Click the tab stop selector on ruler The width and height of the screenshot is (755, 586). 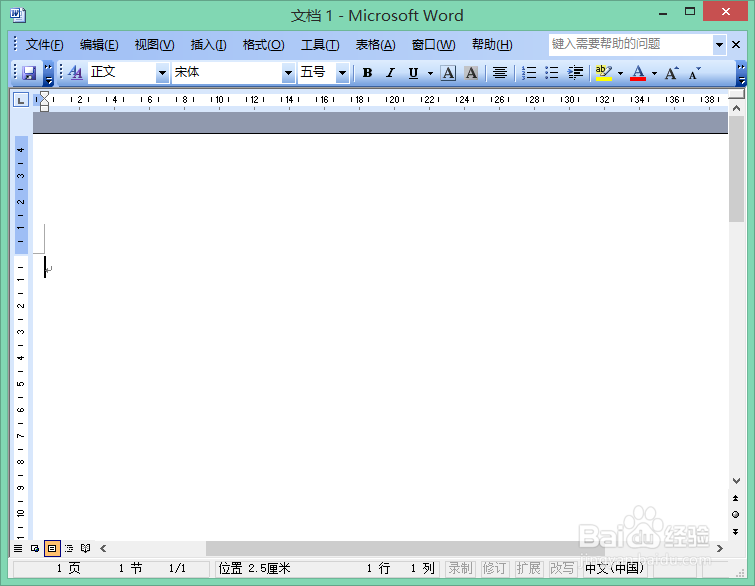[x=21, y=100]
